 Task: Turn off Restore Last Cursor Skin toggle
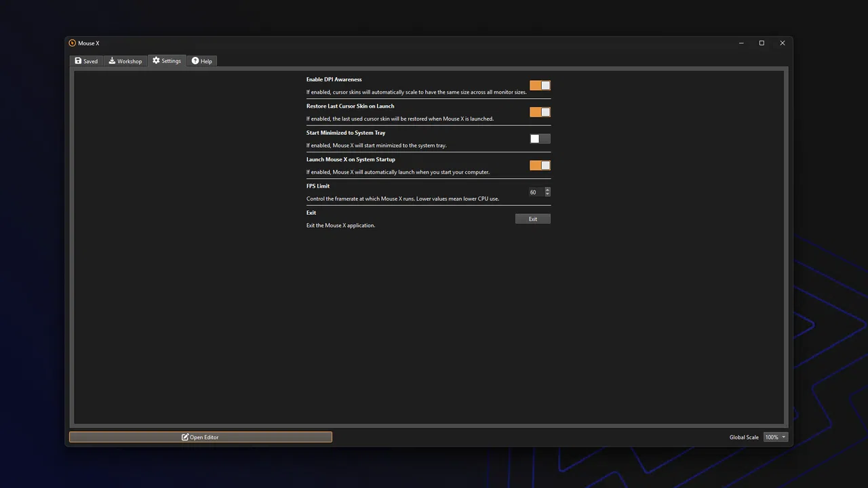coord(540,112)
